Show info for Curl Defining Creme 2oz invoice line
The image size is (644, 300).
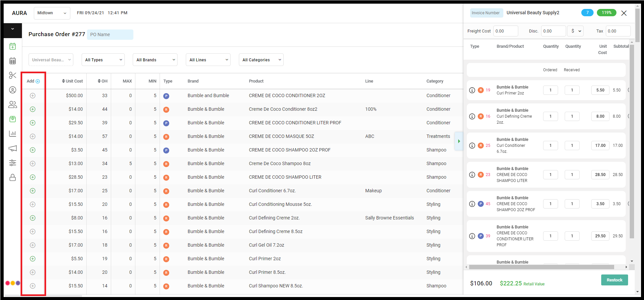pyautogui.click(x=472, y=116)
